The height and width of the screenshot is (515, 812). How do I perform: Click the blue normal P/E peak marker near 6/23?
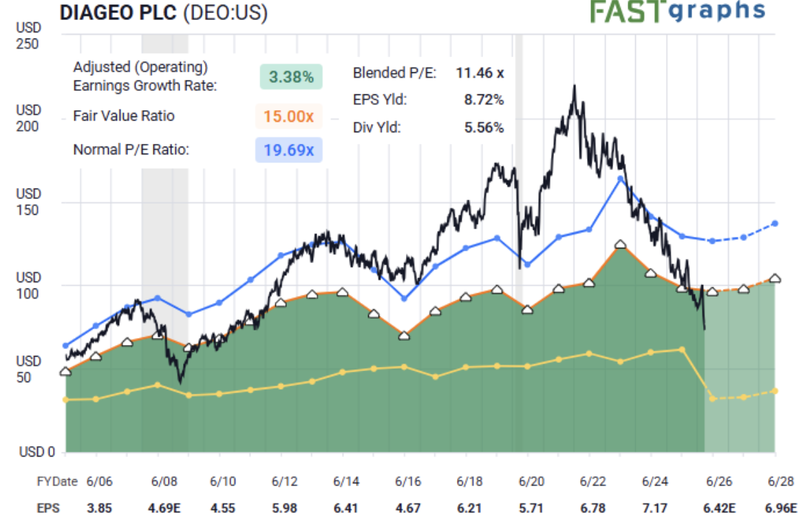[621, 179]
